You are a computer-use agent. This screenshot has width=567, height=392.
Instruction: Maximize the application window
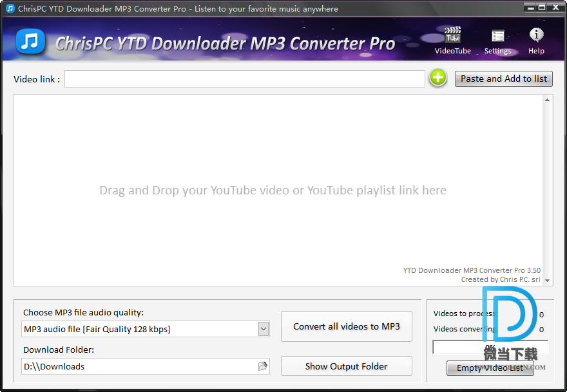pyautogui.click(x=542, y=7)
